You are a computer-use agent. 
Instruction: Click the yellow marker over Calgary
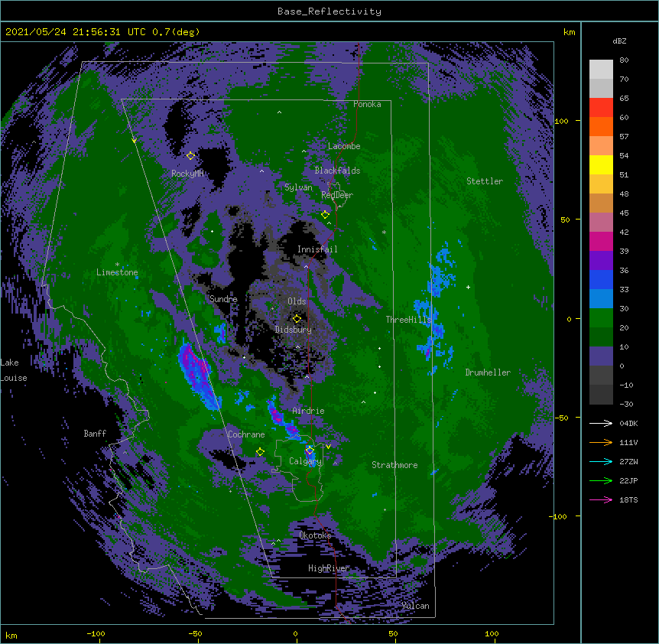[x=310, y=450]
